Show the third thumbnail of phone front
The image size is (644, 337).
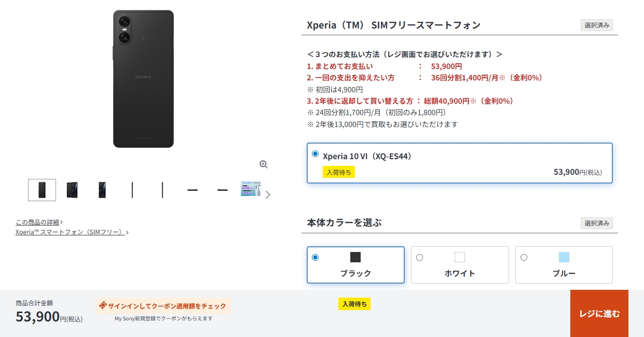(102, 190)
